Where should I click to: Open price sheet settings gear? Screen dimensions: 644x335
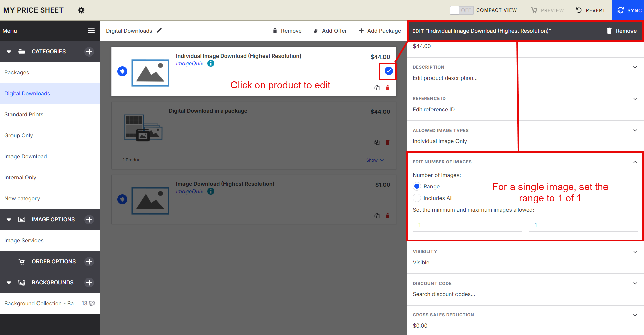coord(81,10)
